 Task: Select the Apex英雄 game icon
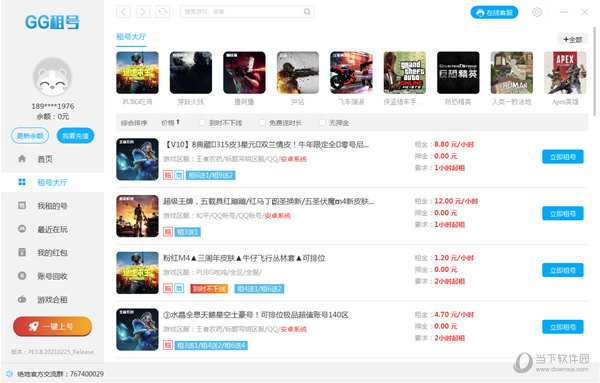[565, 73]
